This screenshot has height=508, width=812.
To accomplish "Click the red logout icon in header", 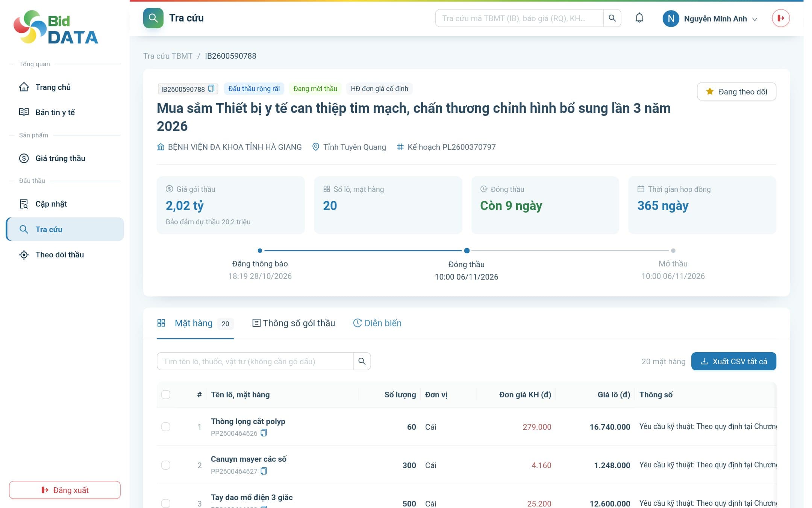I will pyautogui.click(x=781, y=18).
